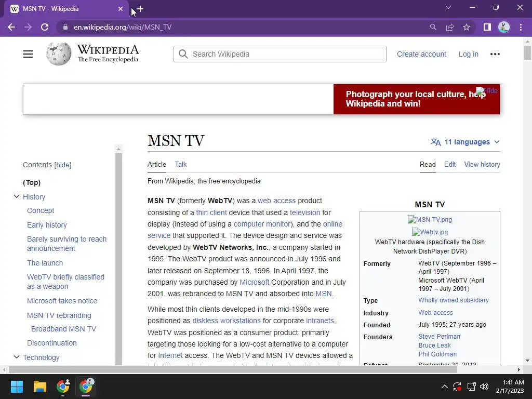532x399 pixels.
Task: Open the browser zoom magnifier icon
Action: point(433,27)
